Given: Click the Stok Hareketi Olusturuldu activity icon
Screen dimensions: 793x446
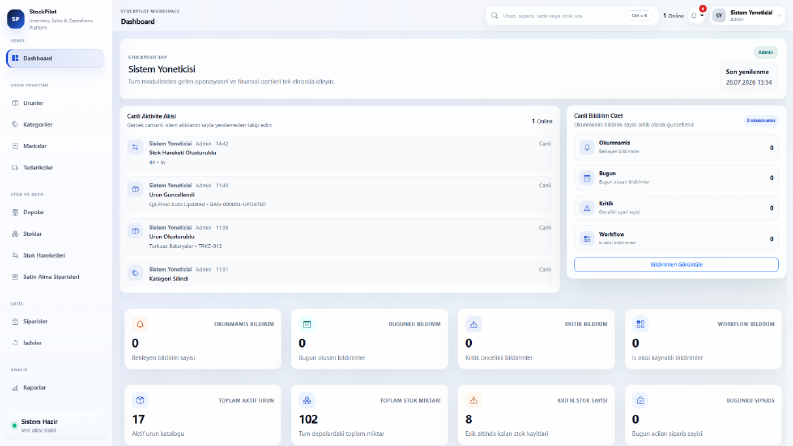Looking at the screenshot, I should 136,147.
